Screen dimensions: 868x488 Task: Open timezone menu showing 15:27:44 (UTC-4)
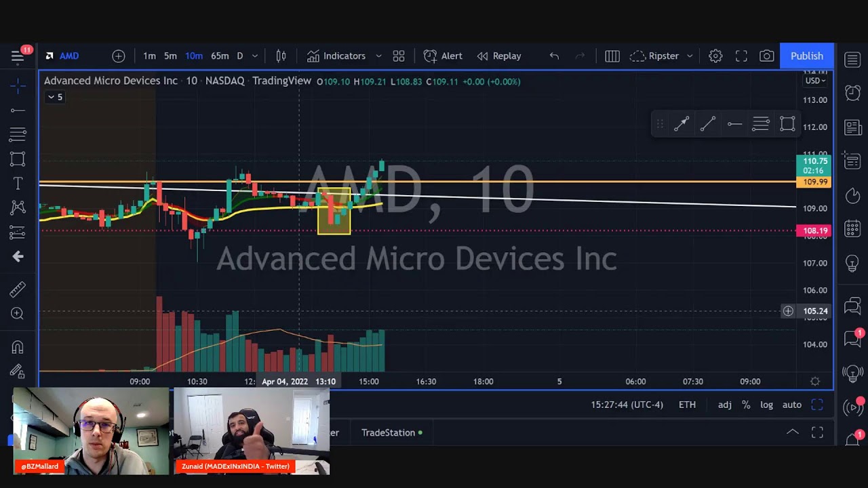click(x=627, y=405)
